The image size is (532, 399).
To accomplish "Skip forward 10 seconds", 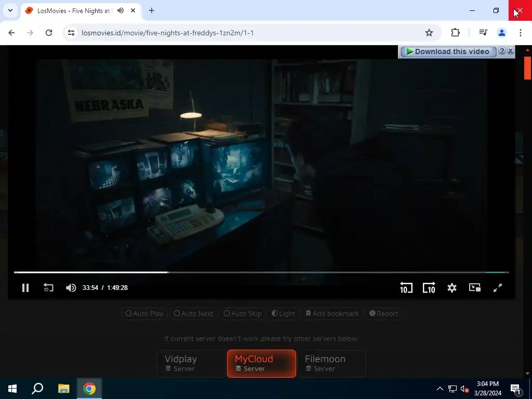I will click(x=429, y=288).
